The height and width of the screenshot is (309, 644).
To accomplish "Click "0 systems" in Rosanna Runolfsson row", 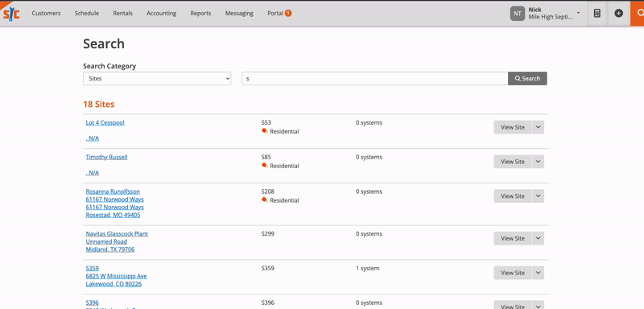I will point(369,192).
